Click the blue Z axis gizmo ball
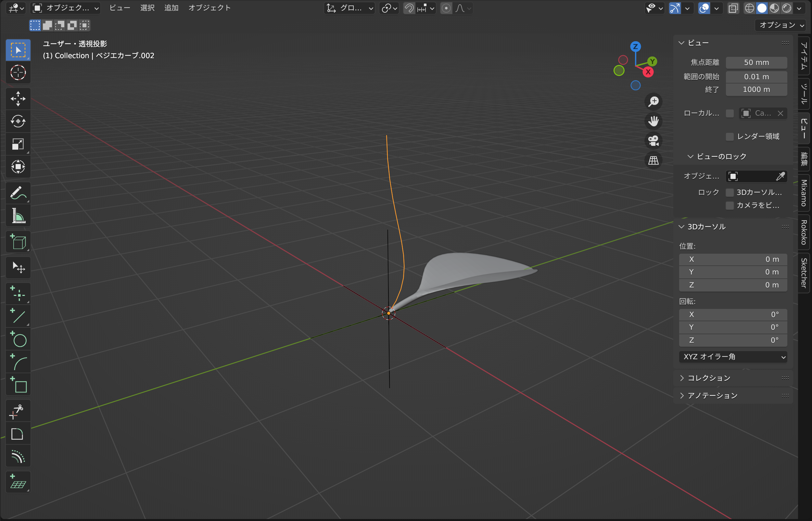The height and width of the screenshot is (521, 812). coord(635,47)
